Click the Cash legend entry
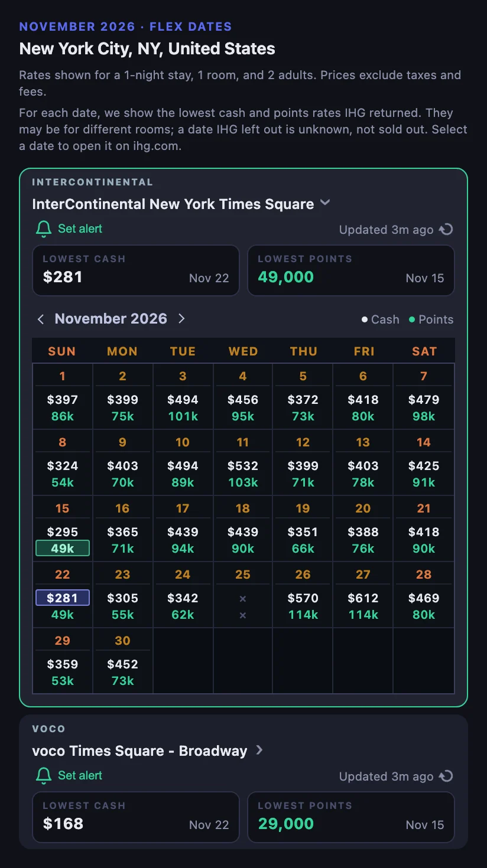Screen dimensions: 487x868 [x=381, y=319]
